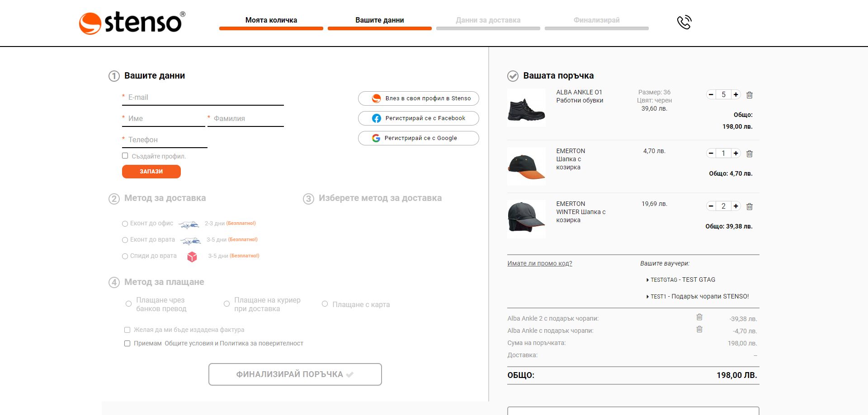Viewport: 868px width, 415px height.
Task: Check 'Желая да ми бъде издадена фактура'
Action: click(x=127, y=330)
